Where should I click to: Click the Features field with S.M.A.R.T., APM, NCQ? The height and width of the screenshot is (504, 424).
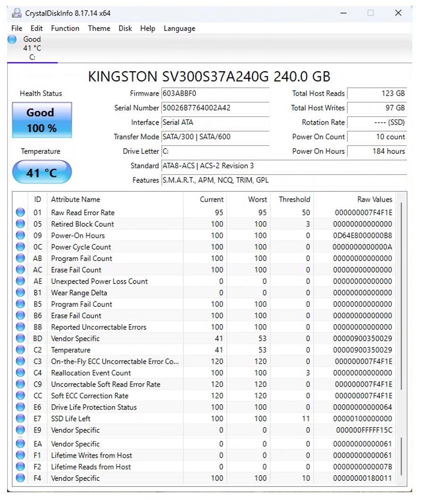click(x=284, y=180)
